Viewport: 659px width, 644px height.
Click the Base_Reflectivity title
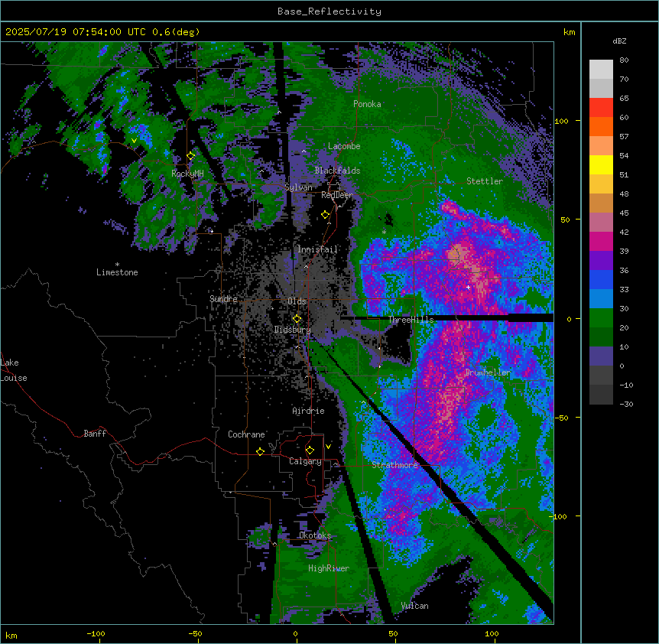[329, 11]
